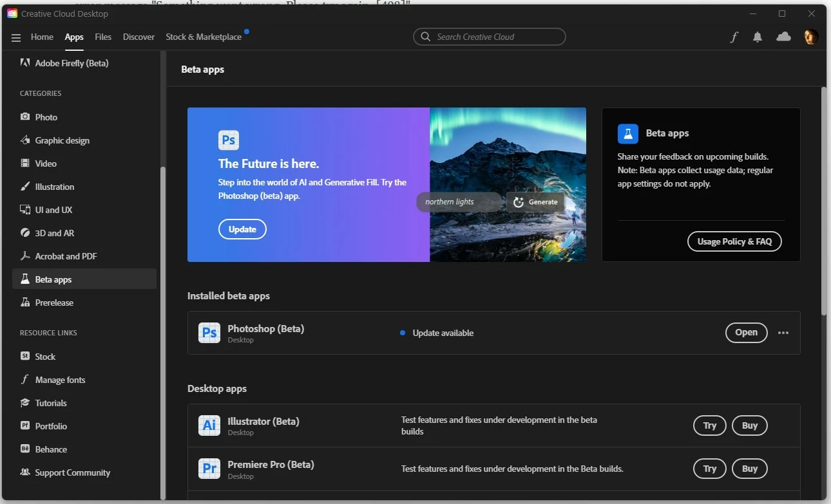
Task: Click Try for Premiere Pro (Beta)
Action: [710, 469]
